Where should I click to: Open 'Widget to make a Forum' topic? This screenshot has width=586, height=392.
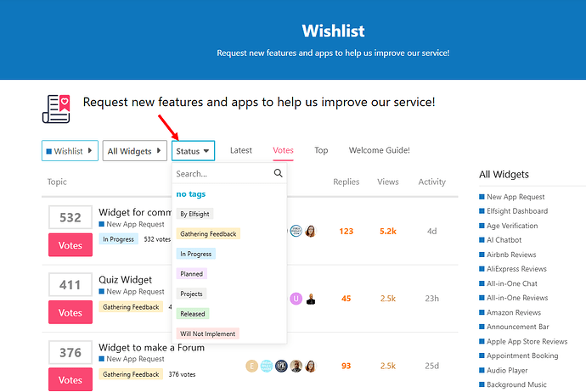point(151,347)
